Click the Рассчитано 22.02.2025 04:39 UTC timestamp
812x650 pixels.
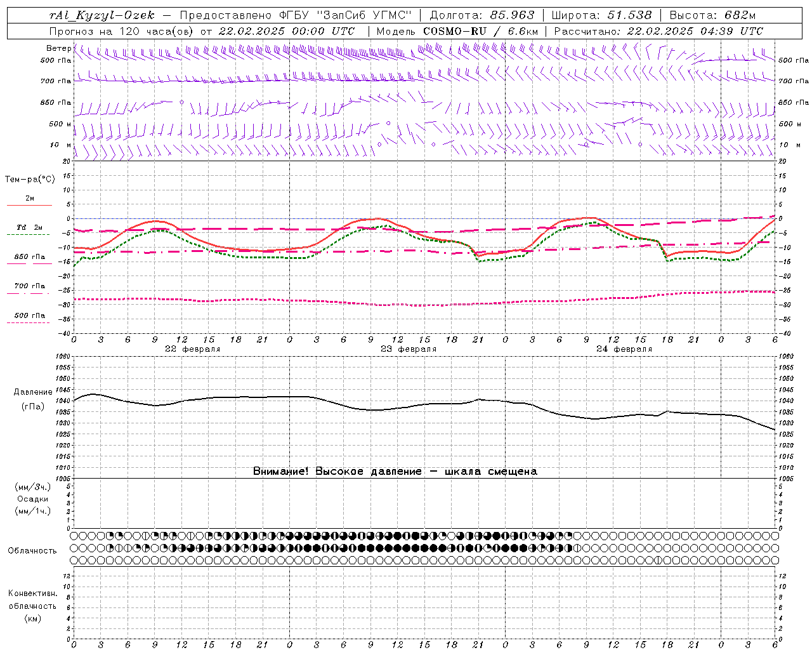(658, 31)
